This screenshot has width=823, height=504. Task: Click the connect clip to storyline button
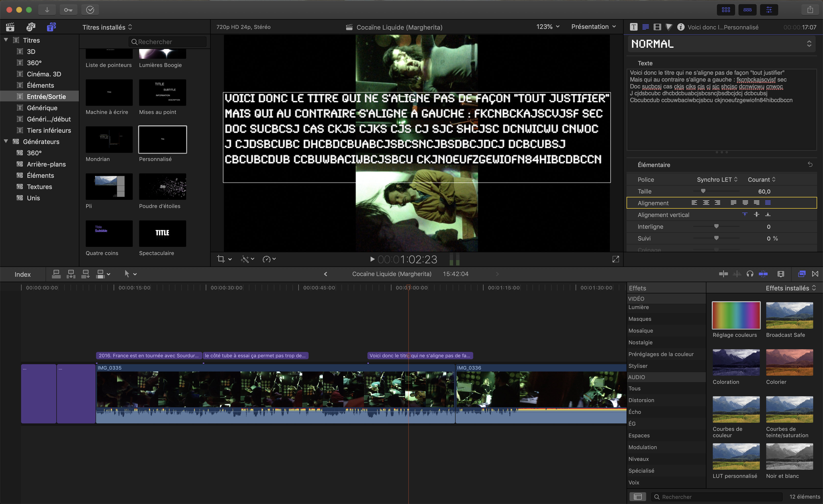point(56,274)
